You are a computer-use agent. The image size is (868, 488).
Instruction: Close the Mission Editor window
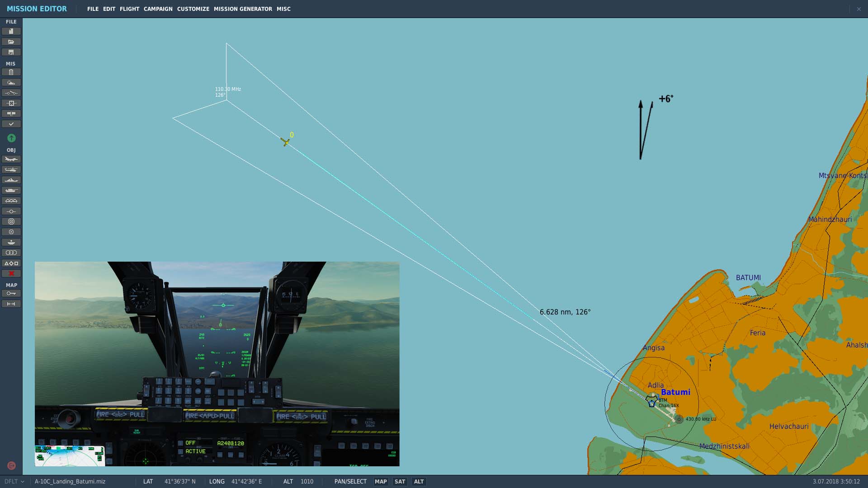pyautogui.click(x=859, y=9)
